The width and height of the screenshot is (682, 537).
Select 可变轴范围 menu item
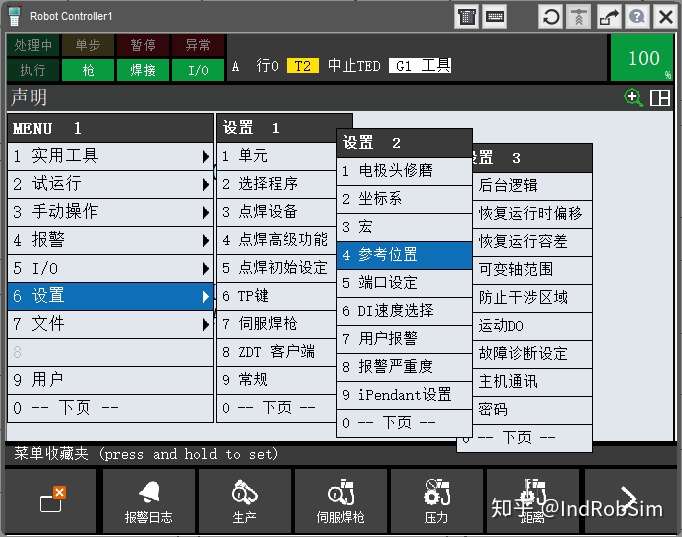tap(532, 270)
